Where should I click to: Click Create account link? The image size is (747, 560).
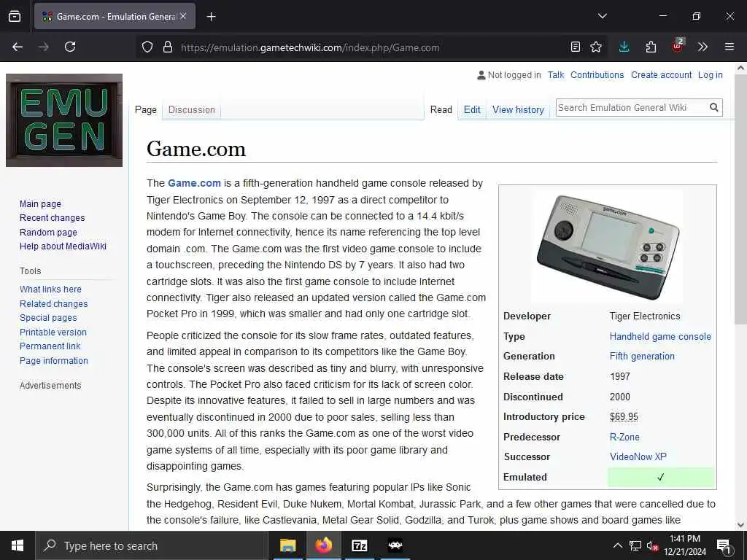661,75
